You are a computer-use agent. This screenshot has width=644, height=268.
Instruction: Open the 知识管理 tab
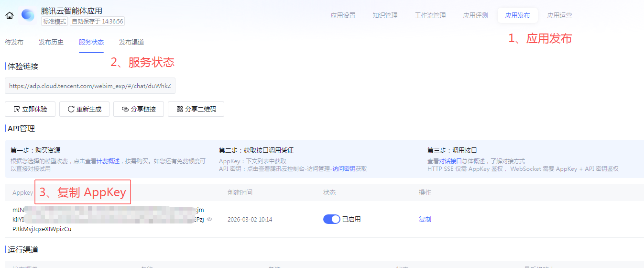click(x=385, y=15)
